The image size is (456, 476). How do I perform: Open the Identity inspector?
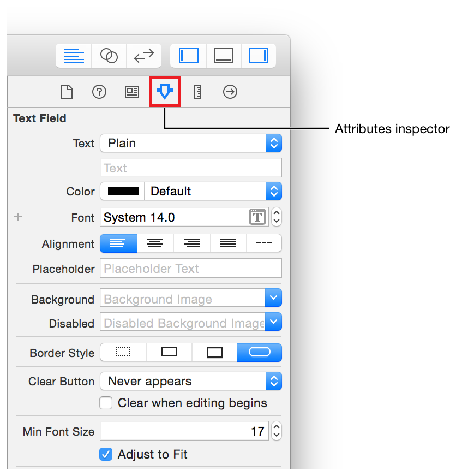[x=131, y=92]
